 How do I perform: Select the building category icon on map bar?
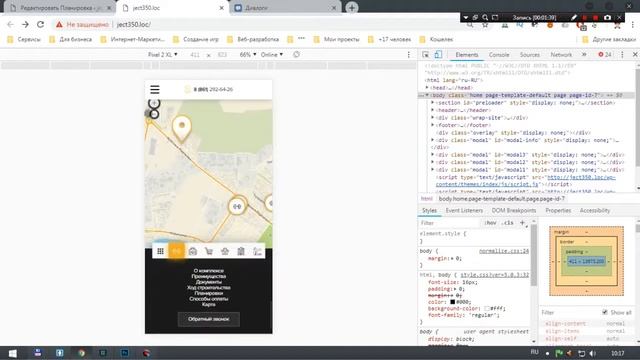click(241, 251)
